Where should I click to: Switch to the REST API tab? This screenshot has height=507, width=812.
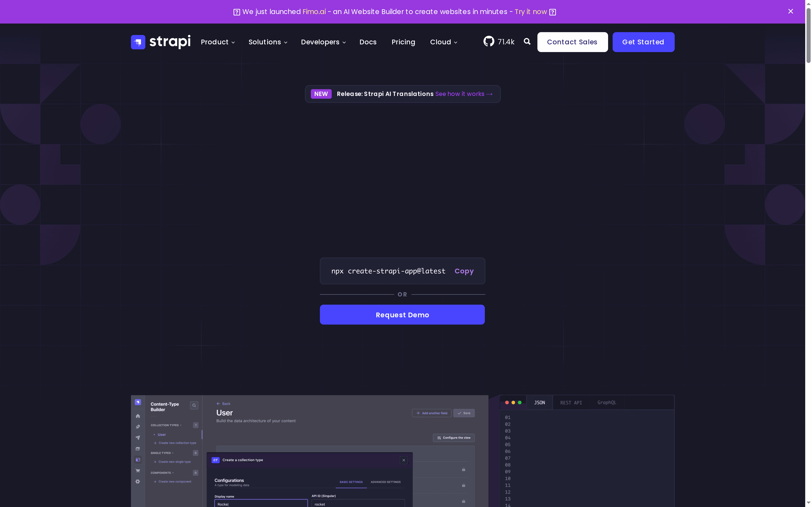coord(571,403)
